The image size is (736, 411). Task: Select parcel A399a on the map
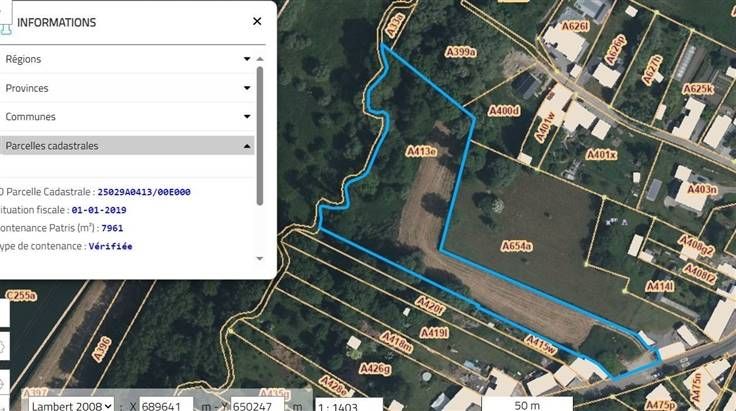coord(460,52)
